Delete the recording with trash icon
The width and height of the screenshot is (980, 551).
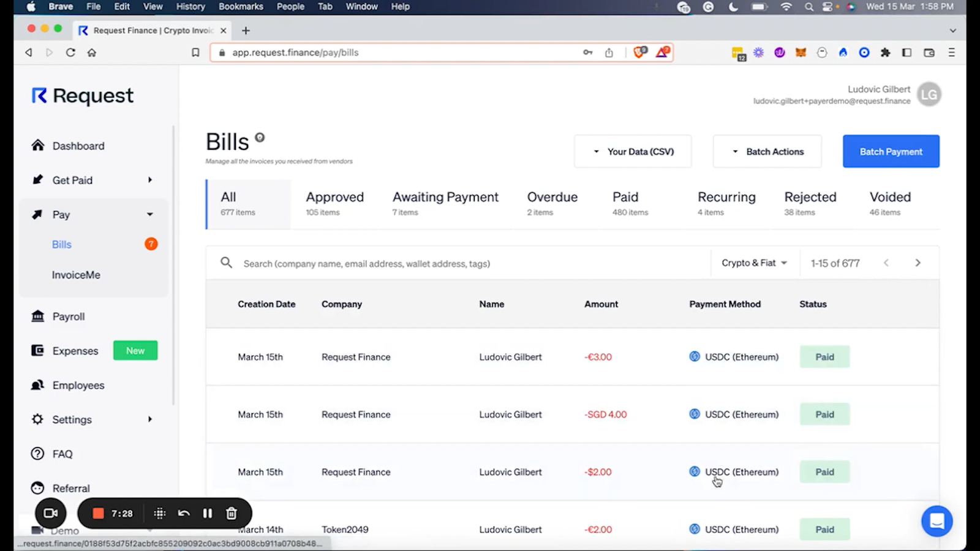(232, 513)
